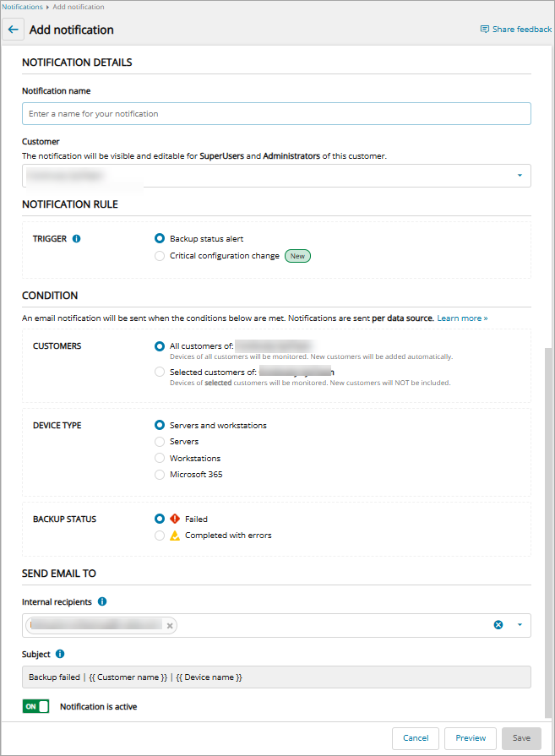The height and width of the screenshot is (756, 555).
Task: Choose the Microsoft 365 device type
Action: pyautogui.click(x=160, y=475)
